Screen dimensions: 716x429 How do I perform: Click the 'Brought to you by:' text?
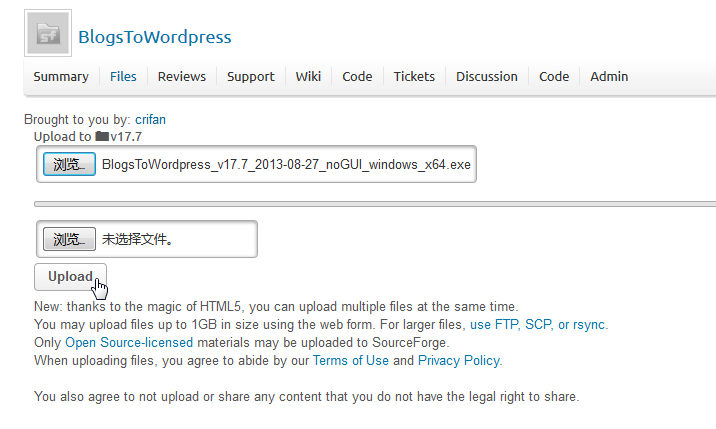(x=78, y=120)
